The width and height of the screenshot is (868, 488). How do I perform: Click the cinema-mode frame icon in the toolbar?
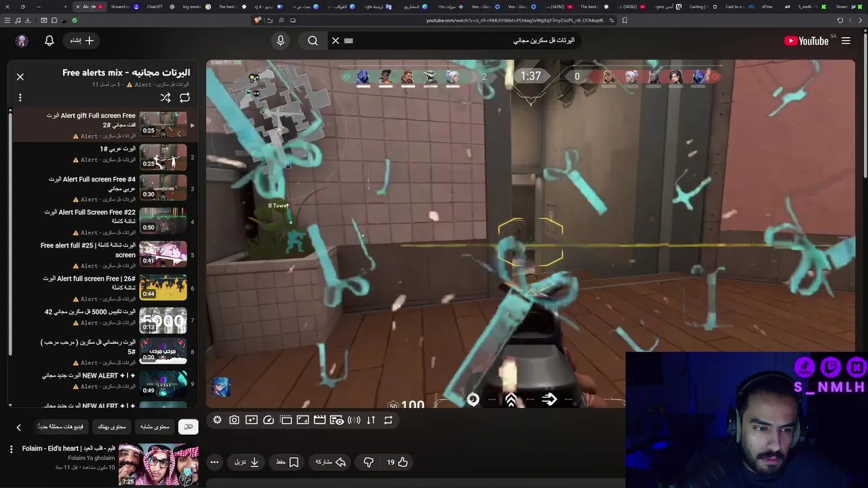286,420
